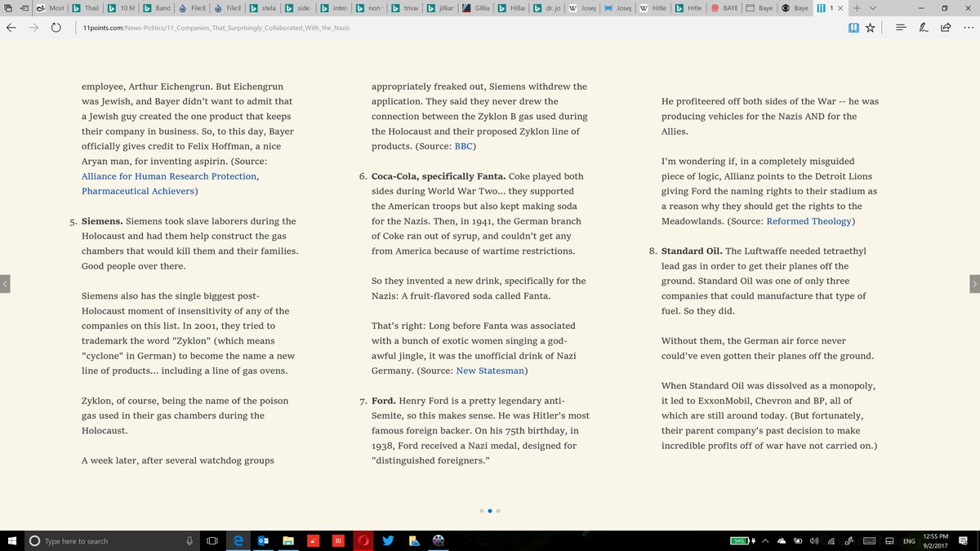This screenshot has width=980, height=551.
Task: Open a new browser tab
Action: click(x=857, y=8)
